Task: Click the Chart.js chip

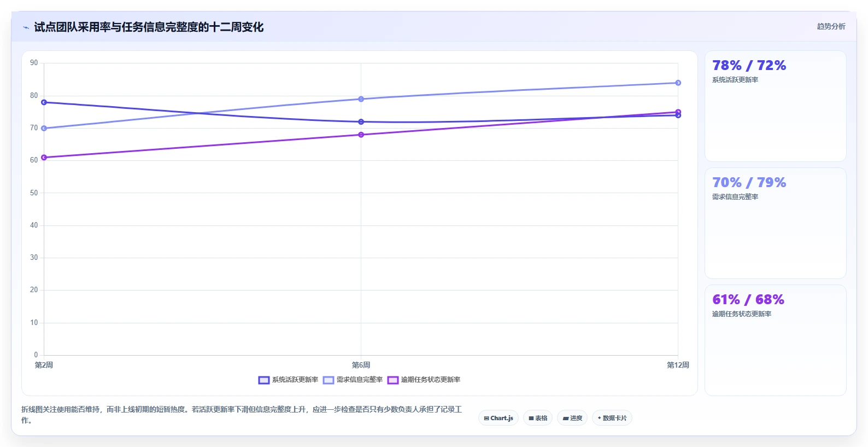Action: click(x=498, y=418)
